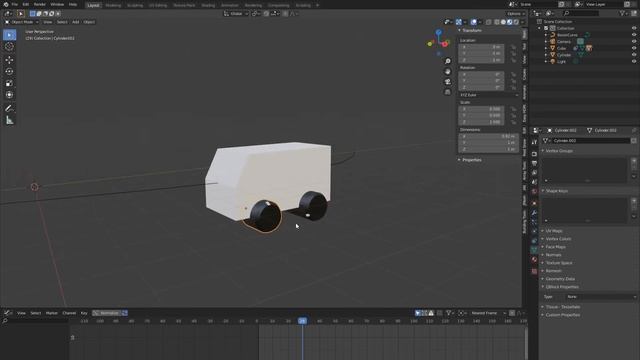
Task: Expand the Camera tree item
Action: 546,42
